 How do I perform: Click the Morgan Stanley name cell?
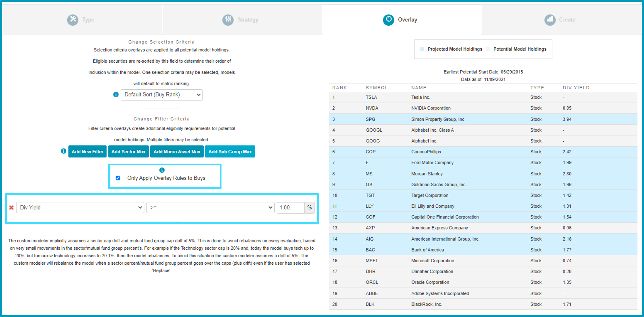(x=427, y=174)
